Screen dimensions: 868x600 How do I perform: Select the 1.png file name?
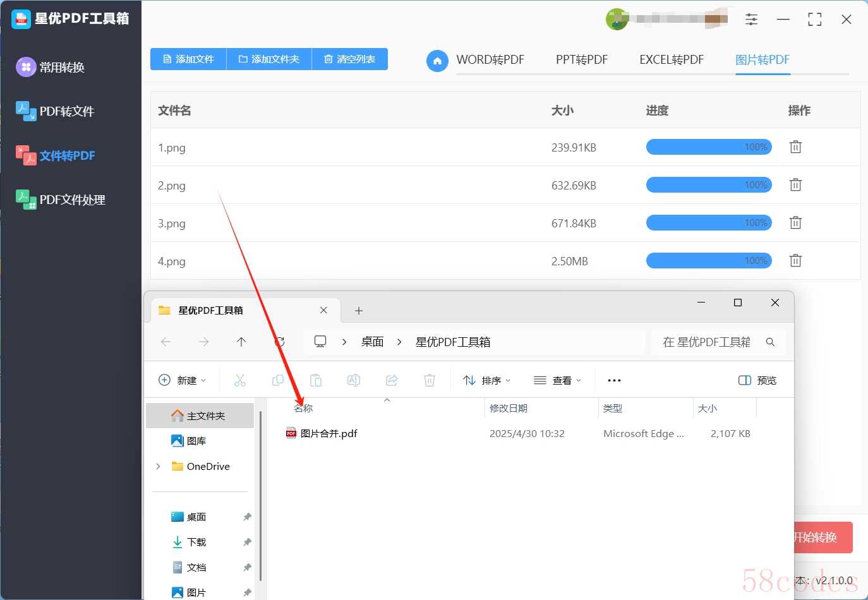pyautogui.click(x=172, y=148)
